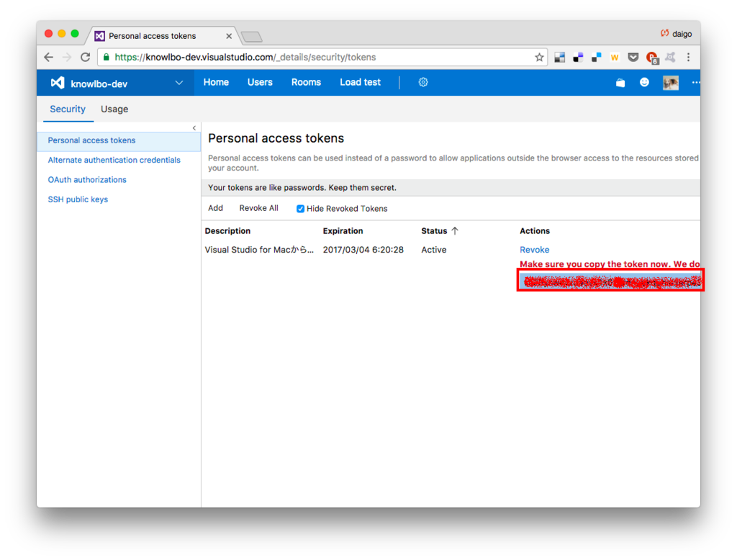Sort by Status arrow icon
Viewport: 737px width, 560px height.
point(455,231)
